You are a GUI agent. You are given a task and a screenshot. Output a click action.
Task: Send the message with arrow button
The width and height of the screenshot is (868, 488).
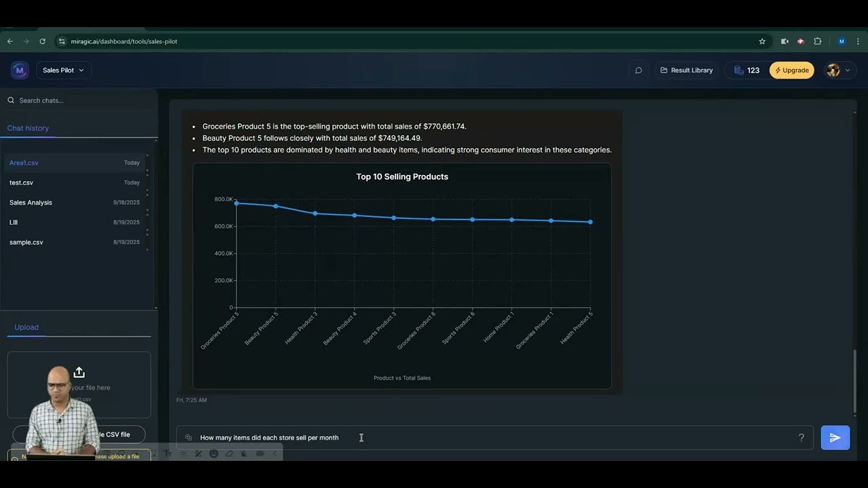[x=835, y=438]
